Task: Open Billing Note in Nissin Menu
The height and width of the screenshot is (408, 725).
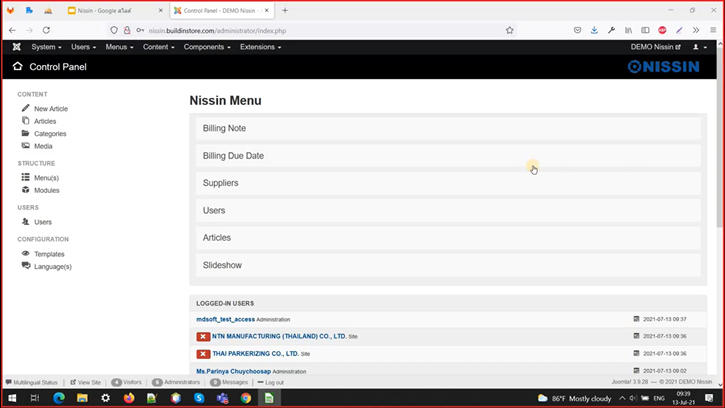Action: point(448,128)
